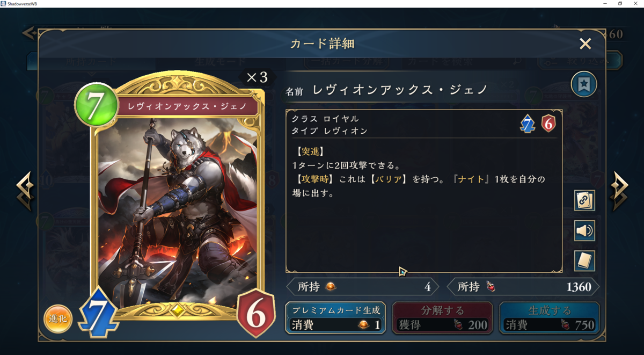The height and width of the screenshot is (355, 644).
Task: Open related cards link icon
Action: coord(584,200)
